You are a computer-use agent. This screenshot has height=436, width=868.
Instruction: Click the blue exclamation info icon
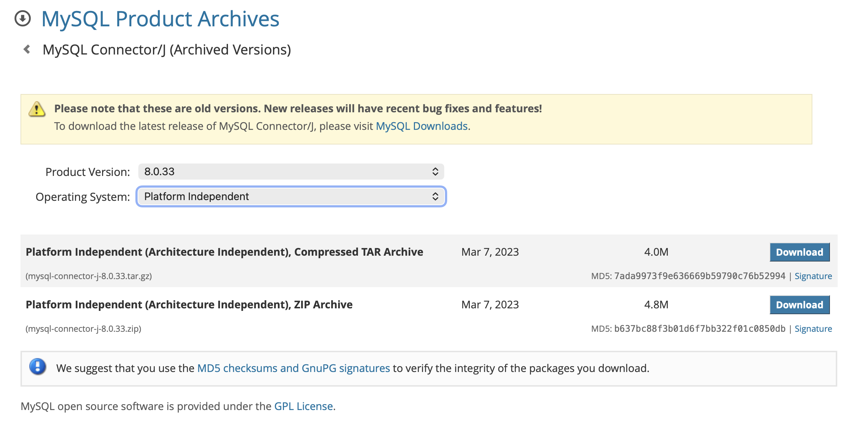pos(38,367)
